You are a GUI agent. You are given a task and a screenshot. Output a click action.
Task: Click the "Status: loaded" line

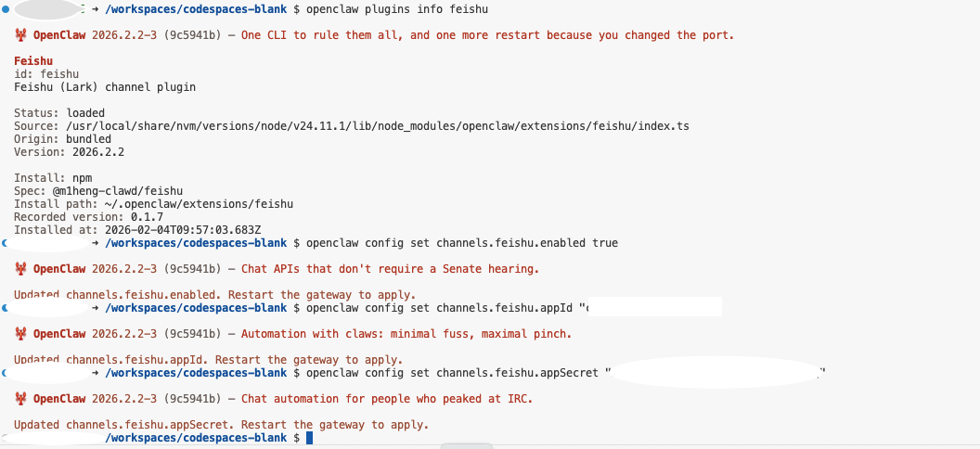click(59, 113)
